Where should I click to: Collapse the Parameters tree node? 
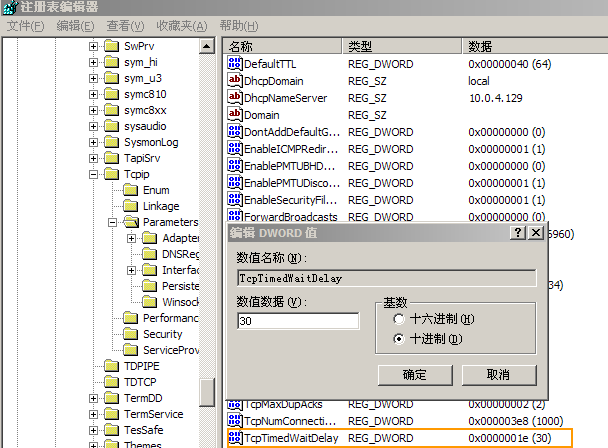[113, 222]
